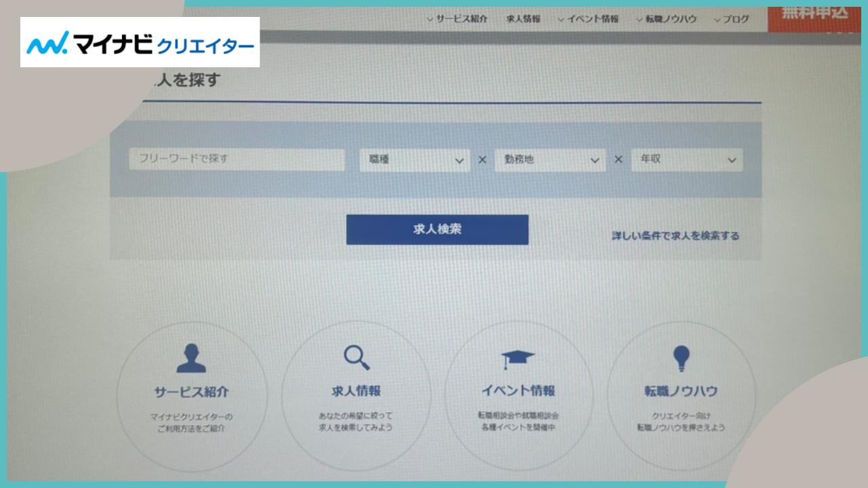The height and width of the screenshot is (488, 868).
Task: Expand the サービス紹介 menu in top navigation
Action: pyautogui.click(x=456, y=19)
